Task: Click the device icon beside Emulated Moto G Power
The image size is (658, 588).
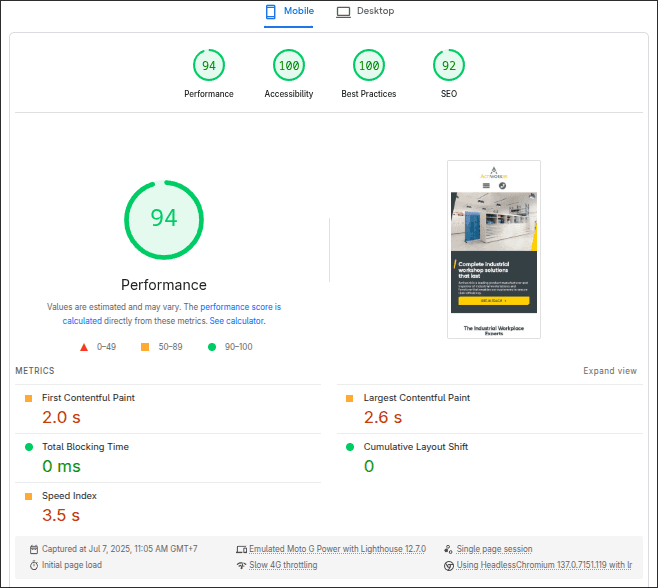Action: pyautogui.click(x=241, y=549)
